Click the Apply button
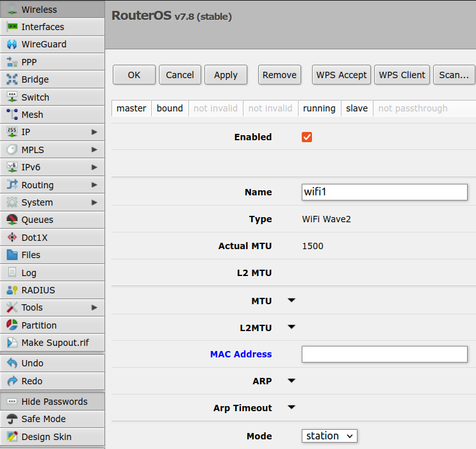This screenshot has width=476, height=449. (x=226, y=75)
